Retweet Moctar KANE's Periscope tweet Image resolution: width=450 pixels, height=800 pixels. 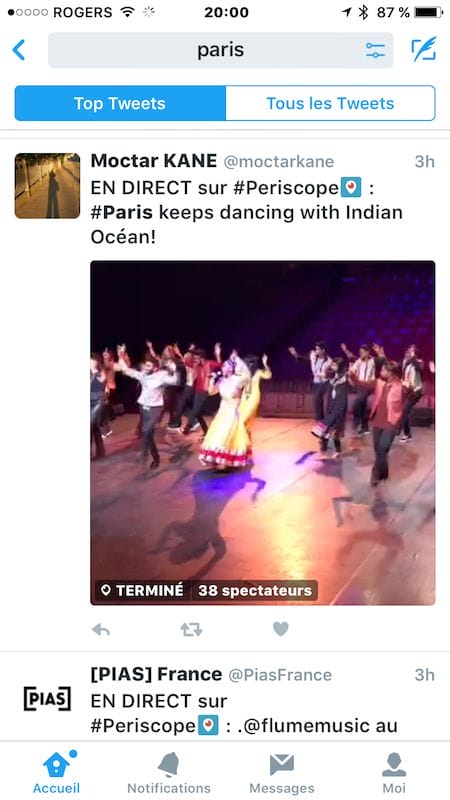coord(191,630)
